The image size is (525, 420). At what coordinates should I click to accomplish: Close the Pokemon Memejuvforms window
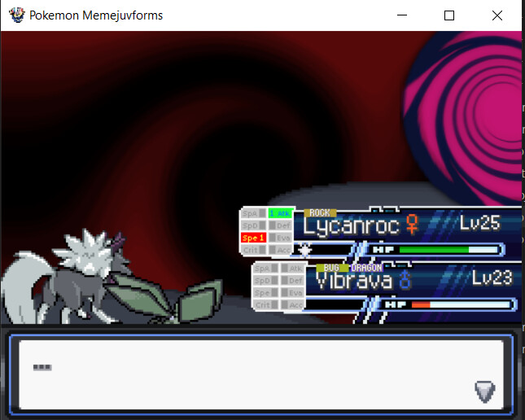tap(497, 15)
